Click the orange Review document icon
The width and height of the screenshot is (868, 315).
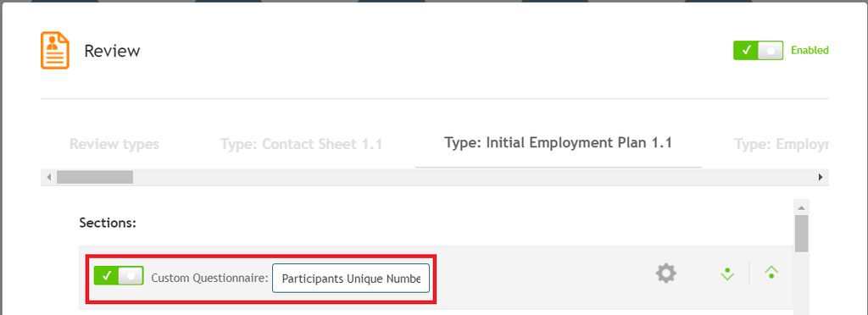(55, 50)
